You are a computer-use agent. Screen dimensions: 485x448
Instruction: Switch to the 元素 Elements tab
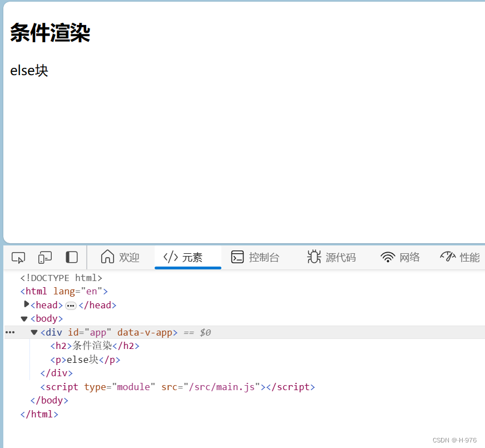pos(187,257)
